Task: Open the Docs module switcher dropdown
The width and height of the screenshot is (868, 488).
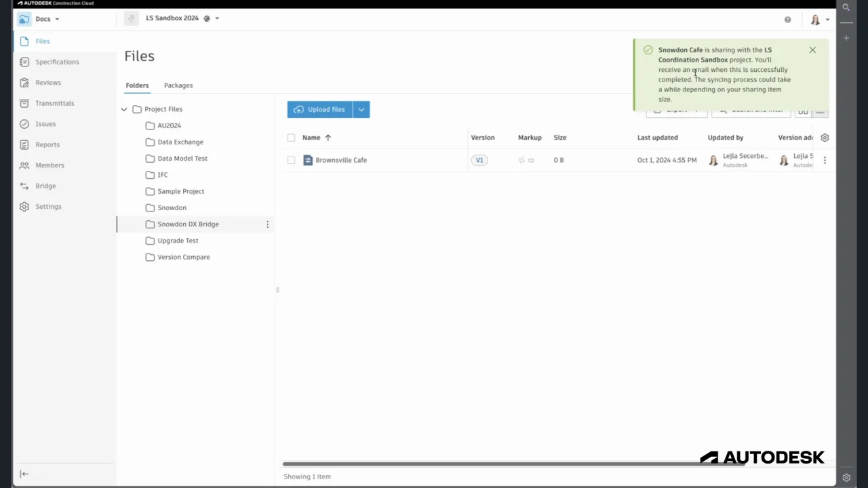Action: [47, 19]
